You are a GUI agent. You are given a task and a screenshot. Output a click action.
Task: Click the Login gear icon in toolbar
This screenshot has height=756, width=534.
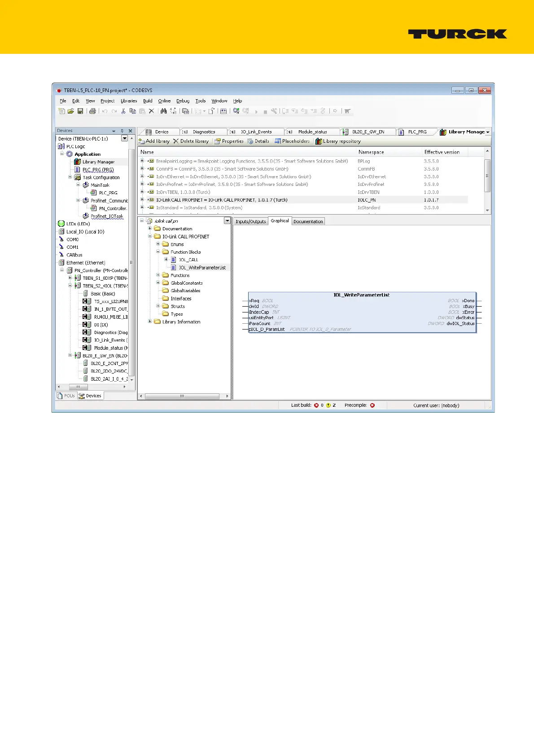(236, 111)
